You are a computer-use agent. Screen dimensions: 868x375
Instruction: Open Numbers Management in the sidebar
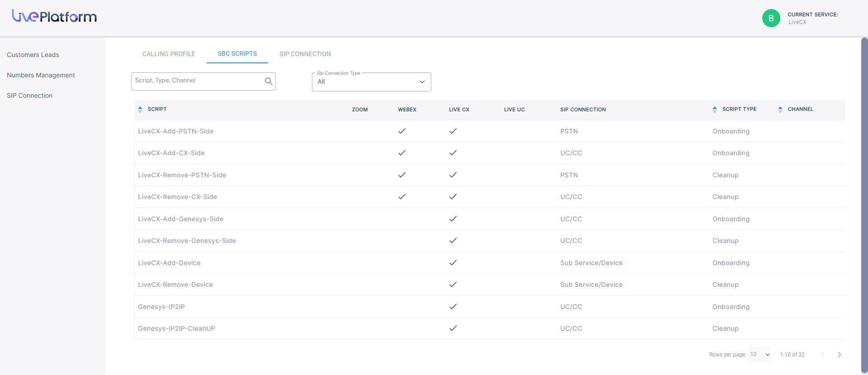point(41,75)
